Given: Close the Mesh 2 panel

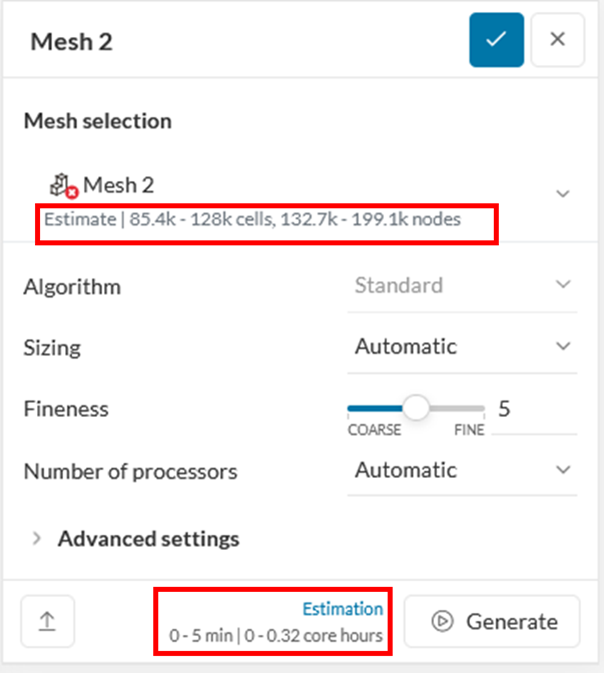Looking at the screenshot, I should (x=558, y=40).
